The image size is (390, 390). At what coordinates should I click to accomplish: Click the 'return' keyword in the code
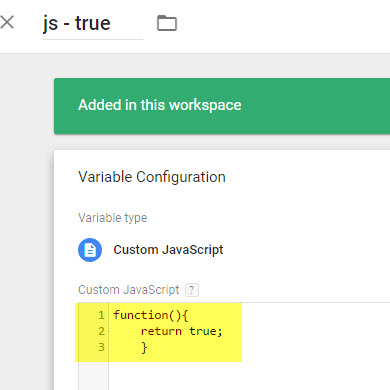(x=161, y=331)
